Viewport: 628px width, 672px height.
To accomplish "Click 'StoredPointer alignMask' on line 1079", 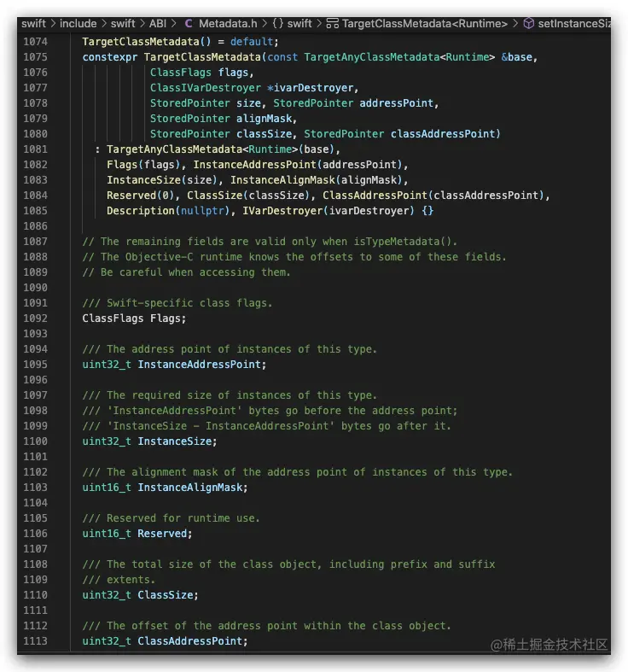I will coord(221,119).
